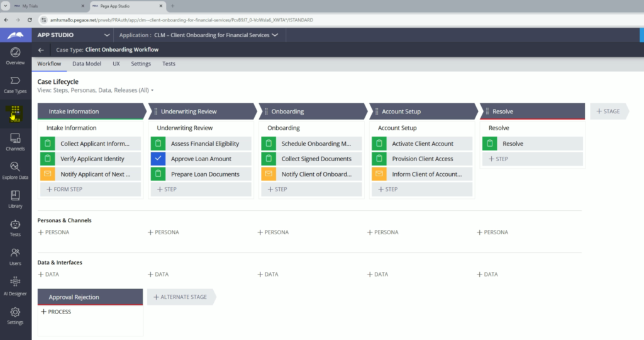Select the Onboarding stage header

pyautogui.click(x=312, y=111)
